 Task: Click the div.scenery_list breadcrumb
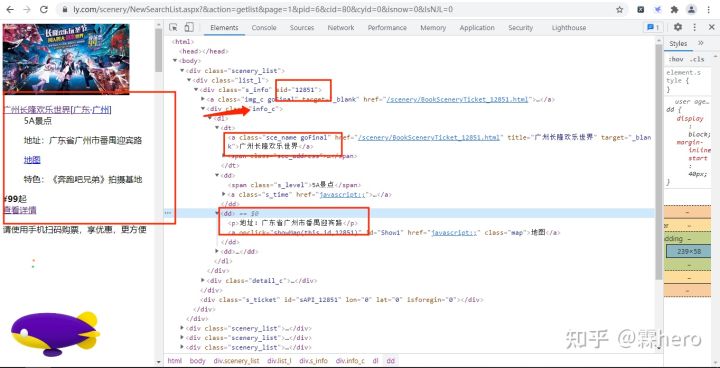pyautogui.click(x=237, y=361)
